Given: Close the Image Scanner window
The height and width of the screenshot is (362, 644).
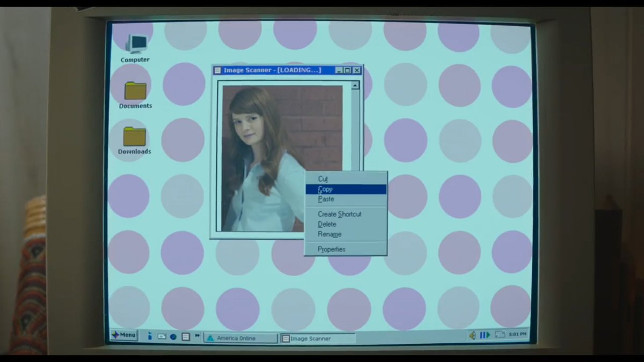Looking at the screenshot, I should point(357,70).
